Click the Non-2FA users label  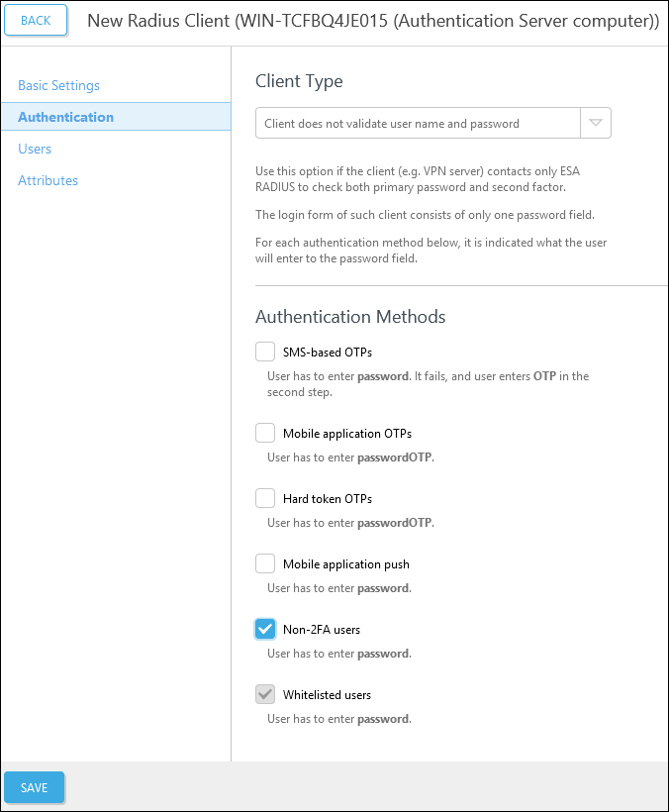pos(321,628)
